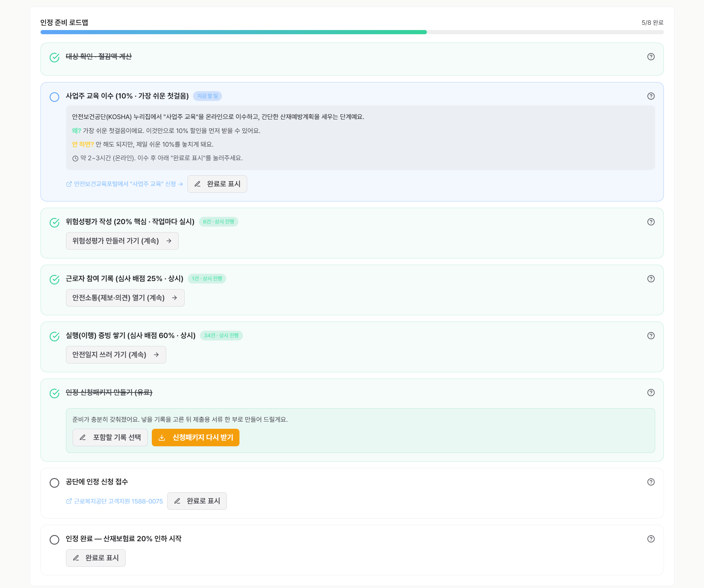The height and width of the screenshot is (588, 704).
Task: Click the 공단에 인정 신청 접수 title
Action: point(97,482)
